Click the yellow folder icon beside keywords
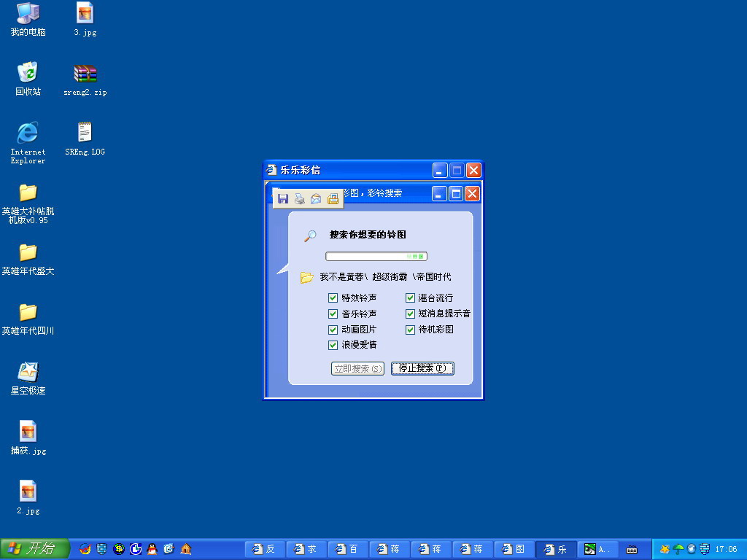 [307, 278]
